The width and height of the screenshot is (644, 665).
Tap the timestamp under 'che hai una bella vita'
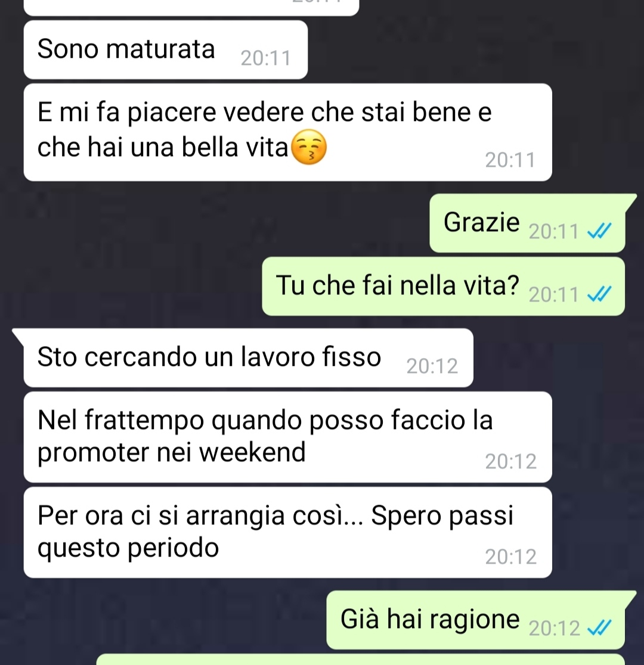510,160
